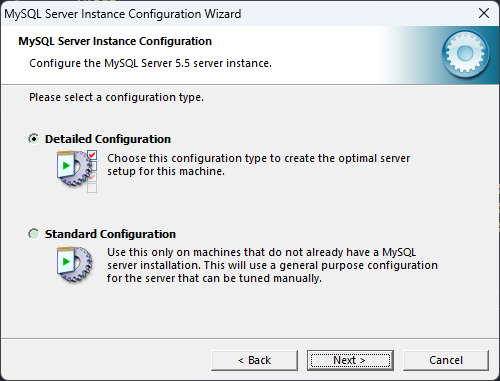
Task: Click the Standard Configuration label text
Action: click(110, 234)
